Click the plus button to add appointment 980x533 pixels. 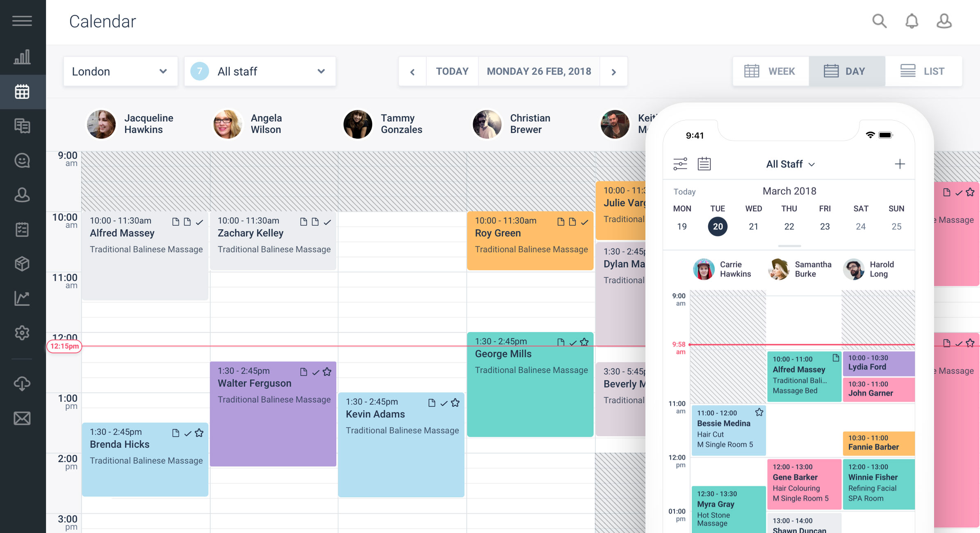pos(899,164)
